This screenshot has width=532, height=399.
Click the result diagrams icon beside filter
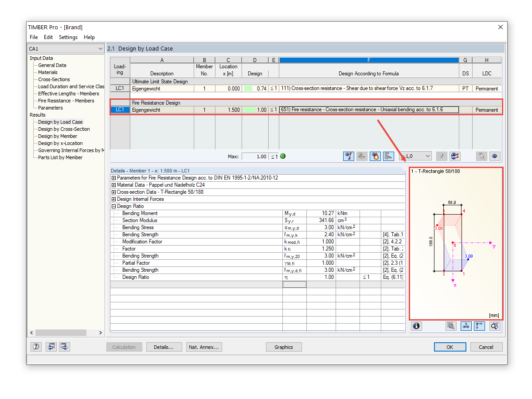[x=454, y=156]
